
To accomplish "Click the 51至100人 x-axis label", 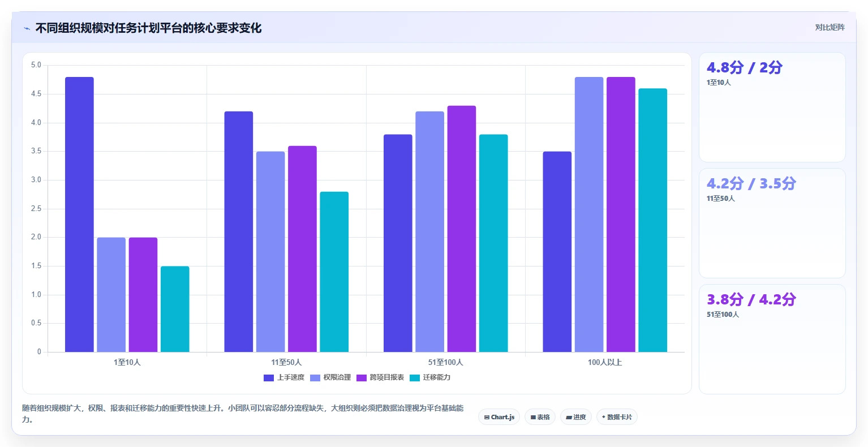I will coord(446,362).
